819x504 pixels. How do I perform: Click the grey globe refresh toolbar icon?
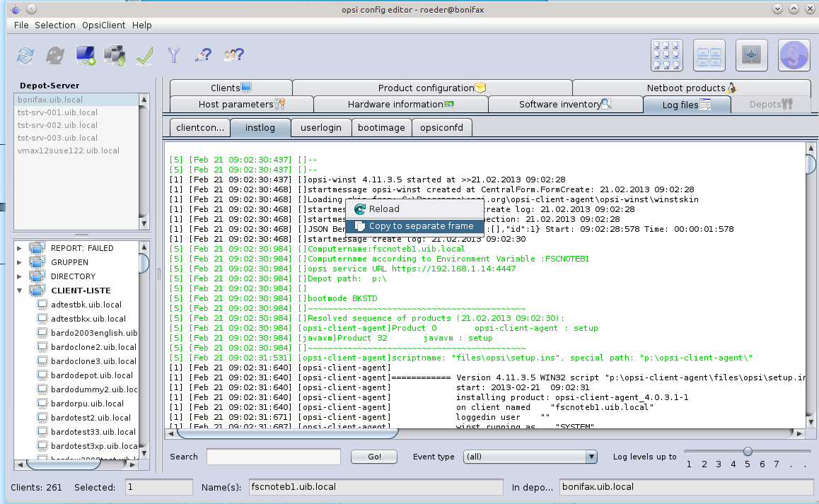click(x=55, y=55)
